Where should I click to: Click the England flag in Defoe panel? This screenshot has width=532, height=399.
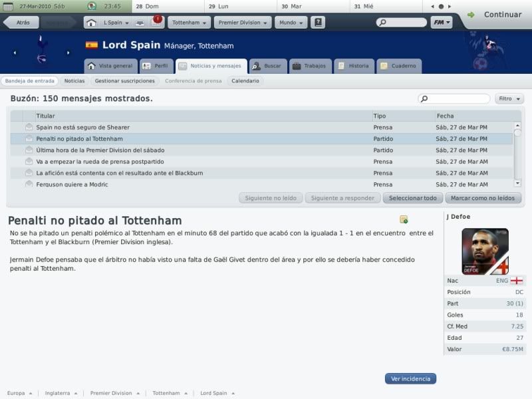pyautogui.click(x=517, y=281)
